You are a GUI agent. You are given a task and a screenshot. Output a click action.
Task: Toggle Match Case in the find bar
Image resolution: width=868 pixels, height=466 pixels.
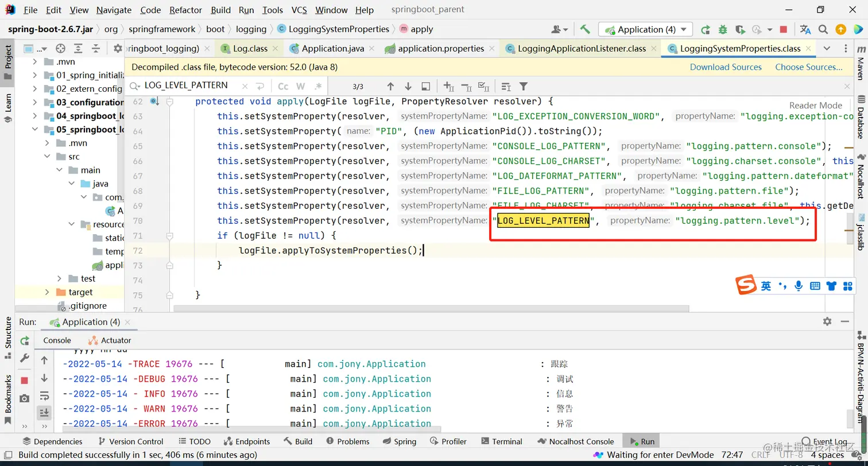pos(283,87)
